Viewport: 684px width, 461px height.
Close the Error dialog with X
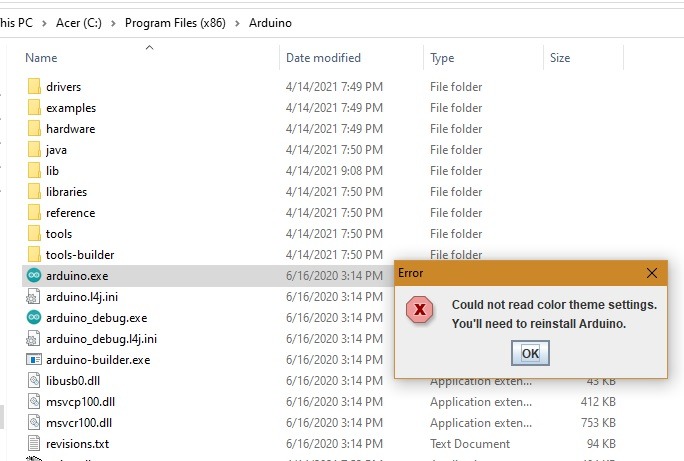click(x=652, y=273)
